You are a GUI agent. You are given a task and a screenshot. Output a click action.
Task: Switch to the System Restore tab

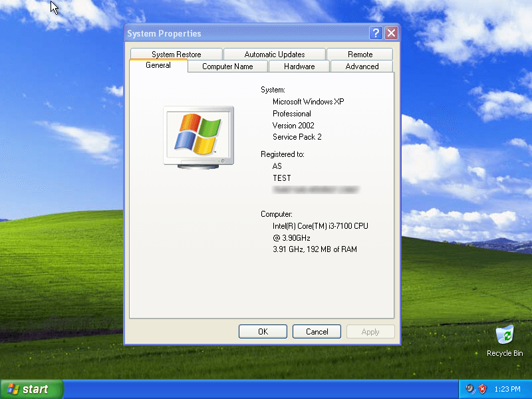(x=176, y=55)
